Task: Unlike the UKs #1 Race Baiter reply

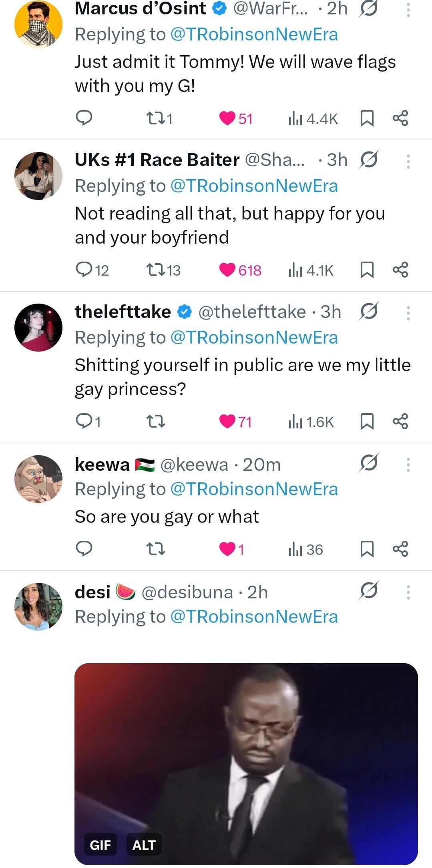Action: [227, 270]
